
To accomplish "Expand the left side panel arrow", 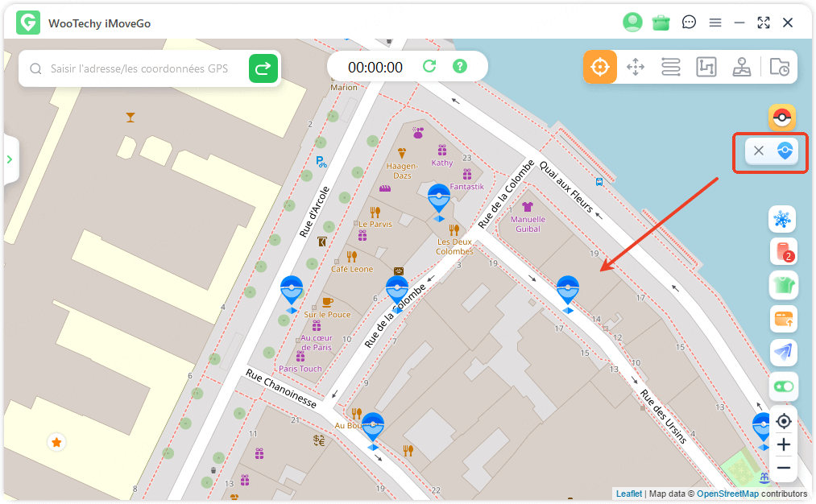I will pyautogui.click(x=10, y=159).
